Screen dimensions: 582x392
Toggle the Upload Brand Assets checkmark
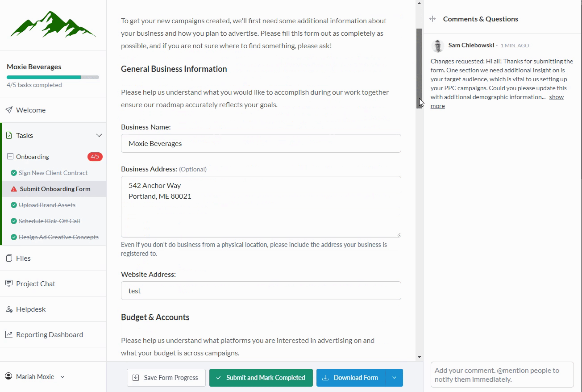point(14,205)
